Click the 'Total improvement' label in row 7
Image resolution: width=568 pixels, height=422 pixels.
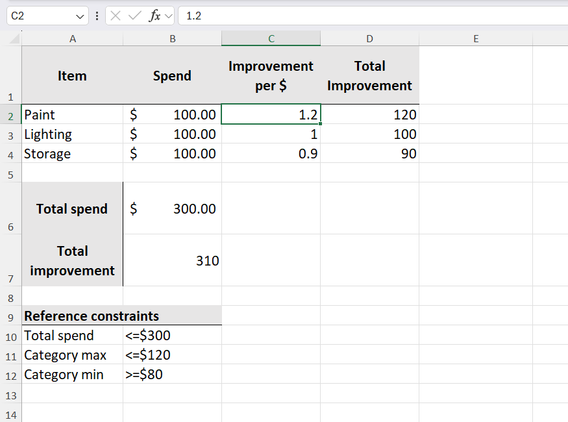72,260
